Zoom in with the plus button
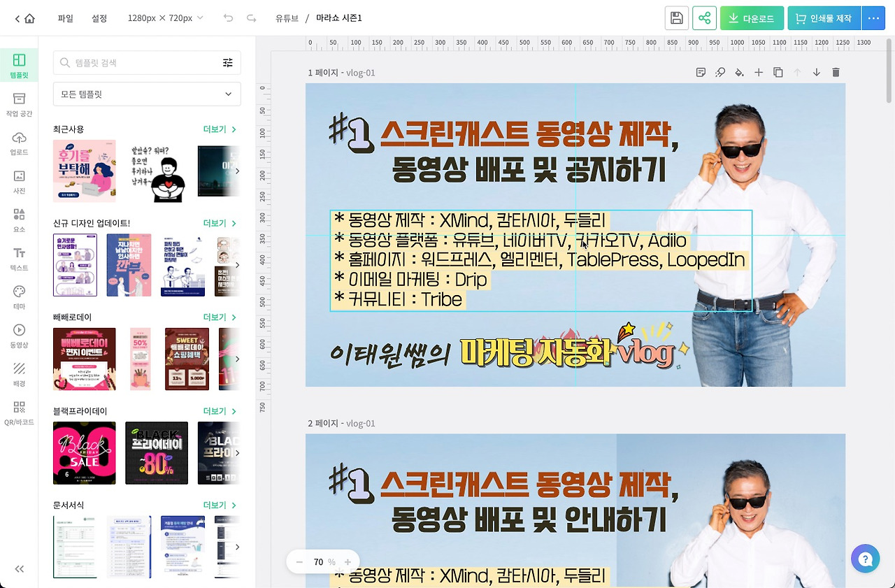The image size is (895, 588). [348, 562]
